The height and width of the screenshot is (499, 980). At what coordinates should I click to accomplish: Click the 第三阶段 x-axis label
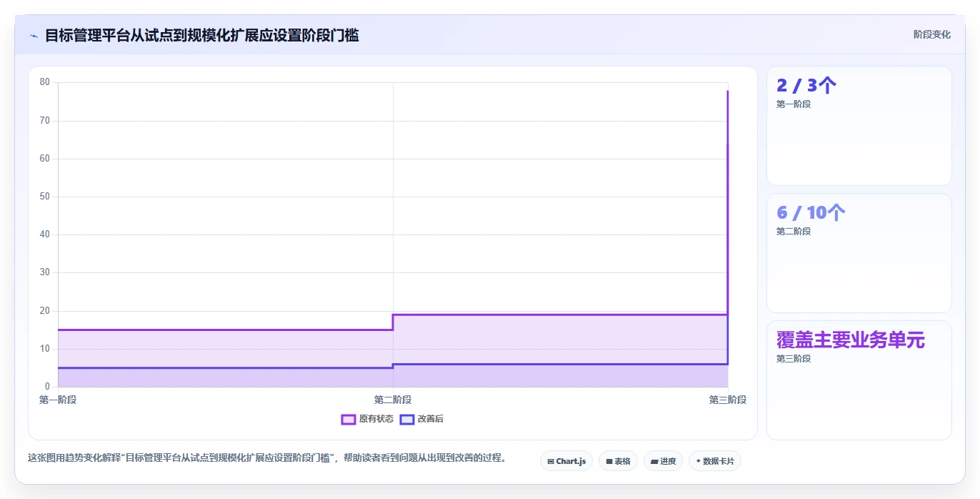[x=728, y=400]
